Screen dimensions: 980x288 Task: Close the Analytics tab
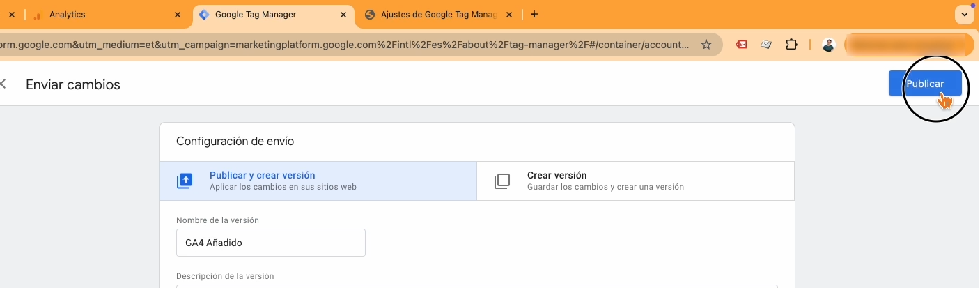click(x=178, y=14)
